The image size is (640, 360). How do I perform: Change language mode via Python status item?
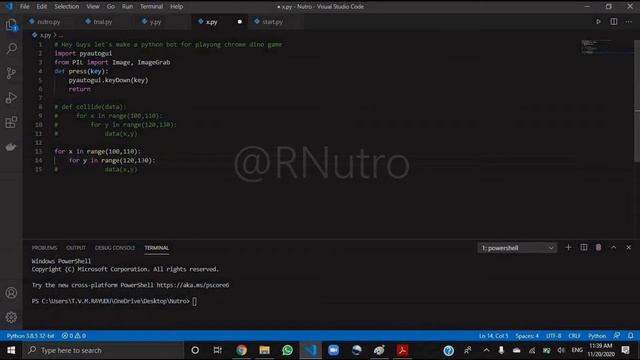[x=597, y=336]
